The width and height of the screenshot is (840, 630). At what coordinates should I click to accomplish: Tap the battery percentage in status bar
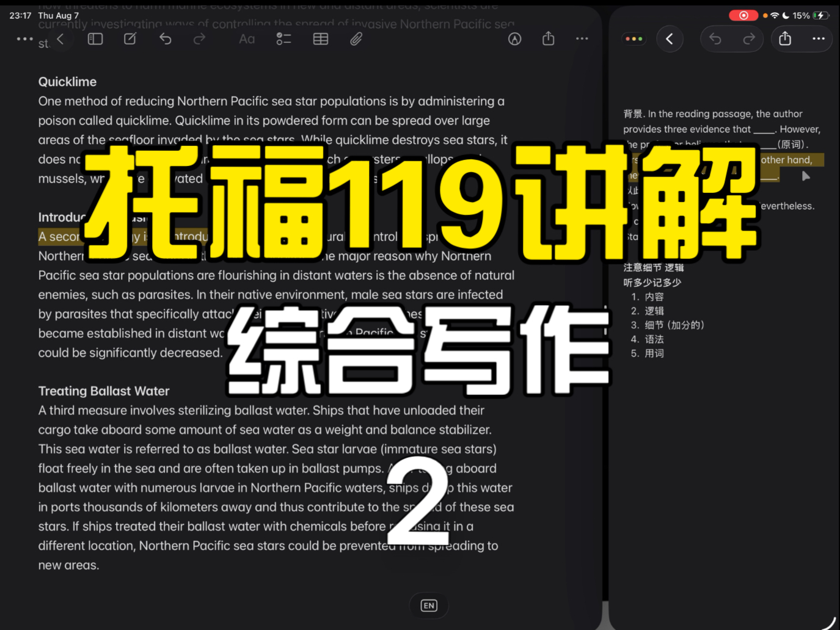801,15
